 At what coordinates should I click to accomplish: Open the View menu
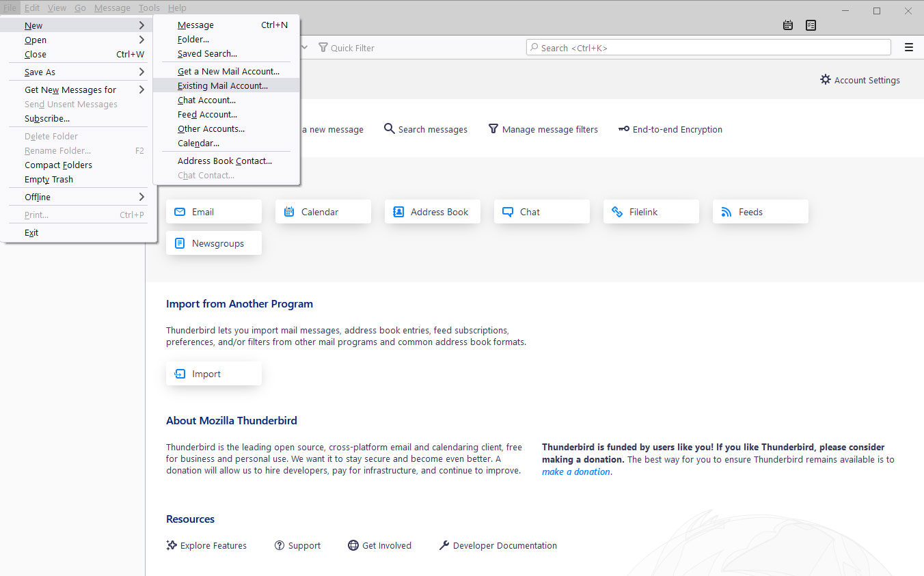[x=57, y=8]
